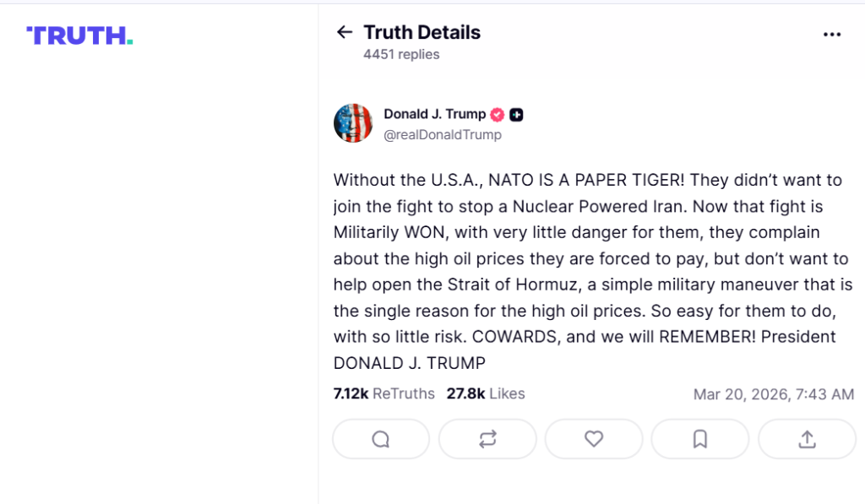865x504 pixels.
Task: Bookmark this Truth post
Action: point(700,439)
